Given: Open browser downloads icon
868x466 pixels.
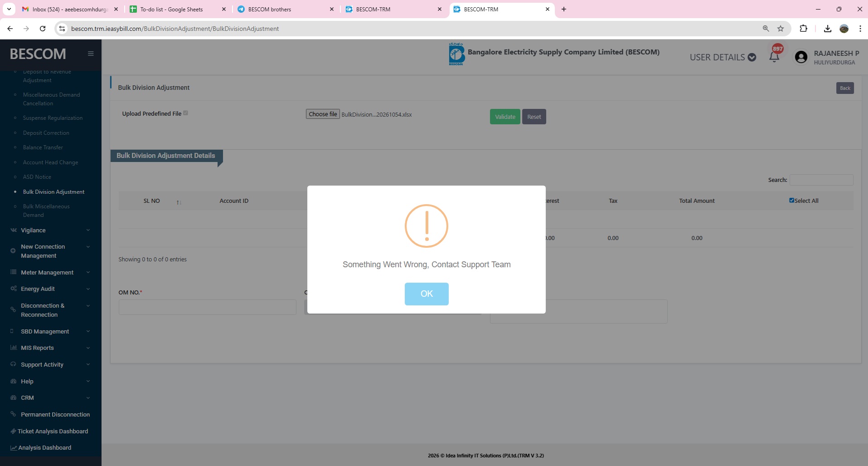Looking at the screenshot, I should pyautogui.click(x=828, y=29).
